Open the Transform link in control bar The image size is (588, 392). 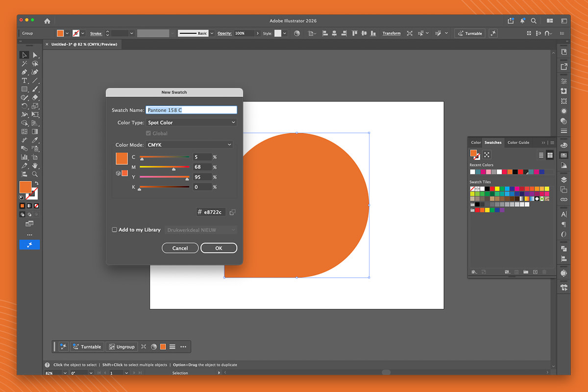[392, 33]
